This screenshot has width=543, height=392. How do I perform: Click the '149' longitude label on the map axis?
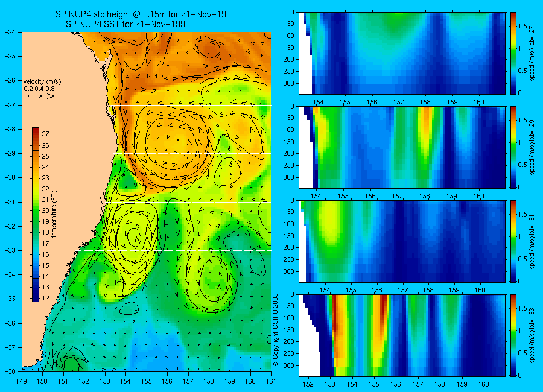click(22, 381)
